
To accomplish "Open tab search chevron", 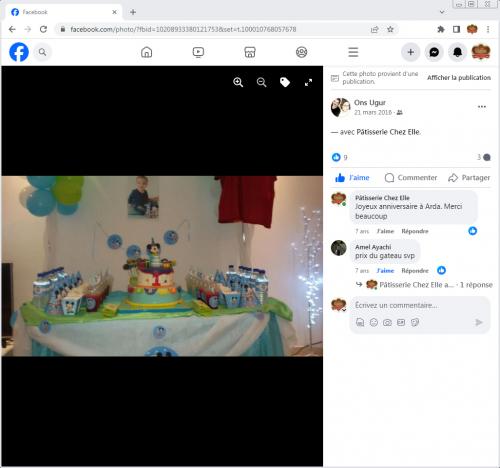I will [x=442, y=12].
